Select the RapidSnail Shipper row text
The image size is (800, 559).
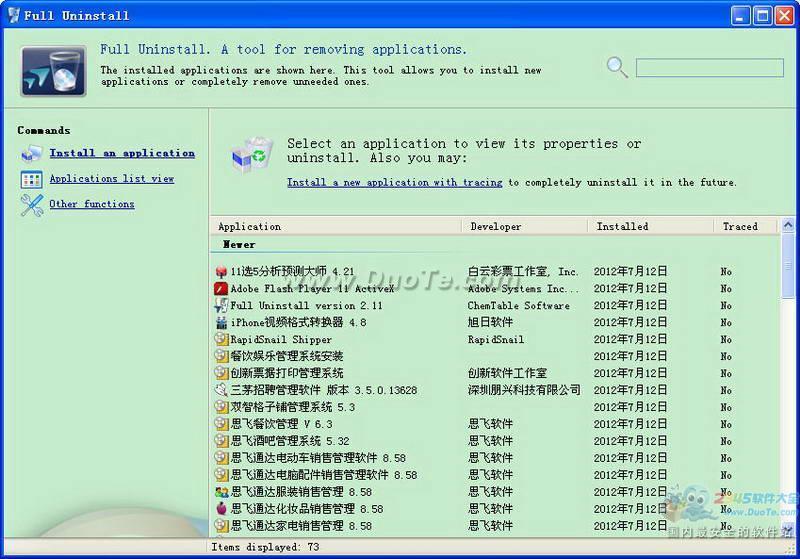click(x=281, y=340)
